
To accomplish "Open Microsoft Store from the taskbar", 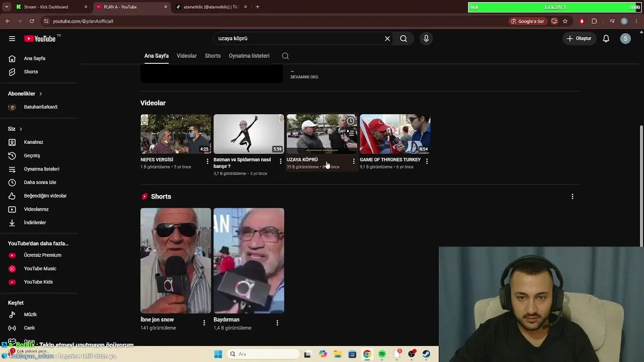I will coord(352,354).
